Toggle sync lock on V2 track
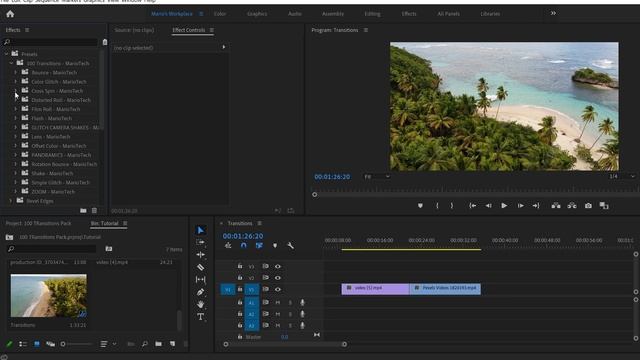 pos(265,278)
